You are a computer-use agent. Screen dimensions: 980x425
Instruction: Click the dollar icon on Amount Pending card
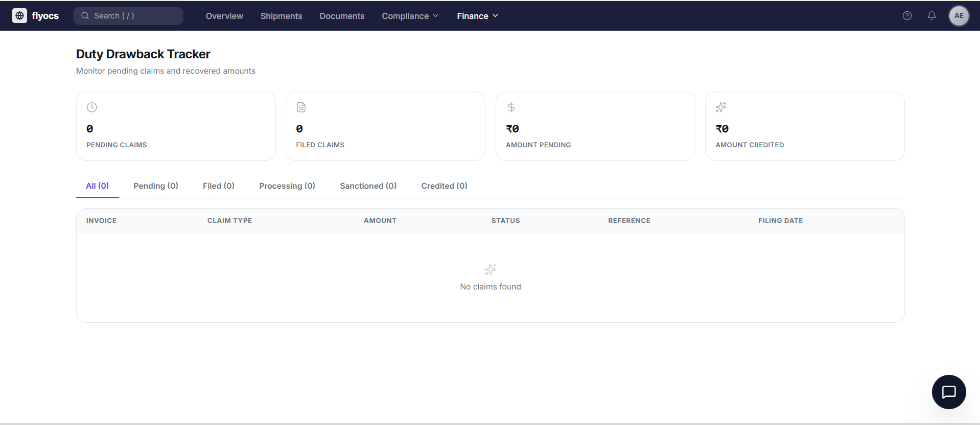tap(511, 107)
